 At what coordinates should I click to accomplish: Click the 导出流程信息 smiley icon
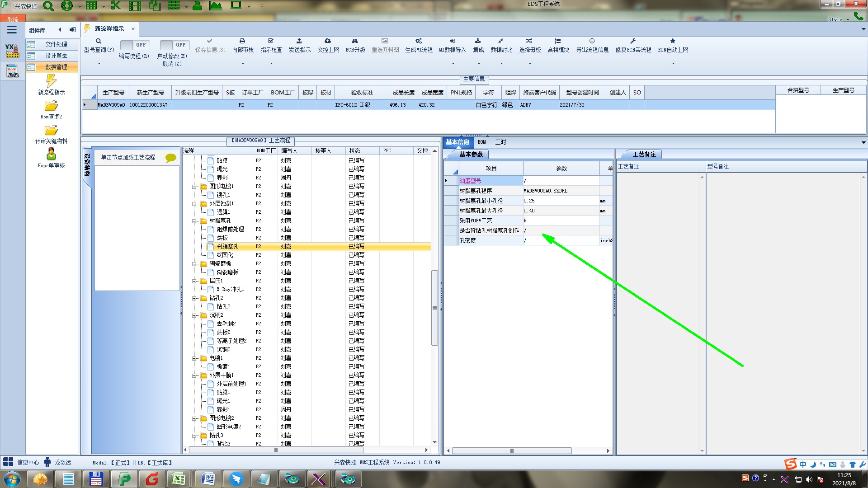pyautogui.click(x=592, y=41)
